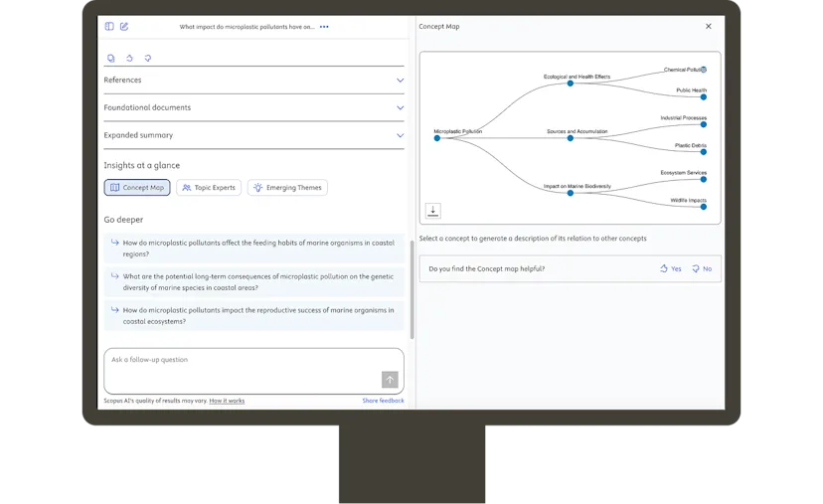
Task: Select the Chemical Pollution node
Action: point(704,70)
